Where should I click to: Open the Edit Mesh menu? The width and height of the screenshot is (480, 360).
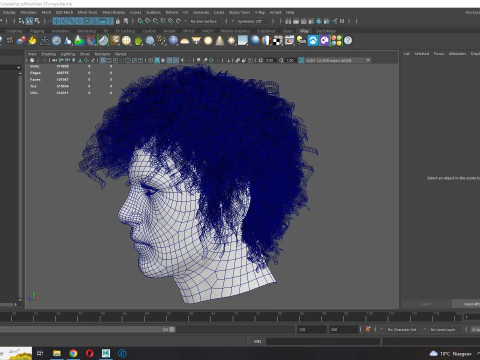[x=64, y=12]
